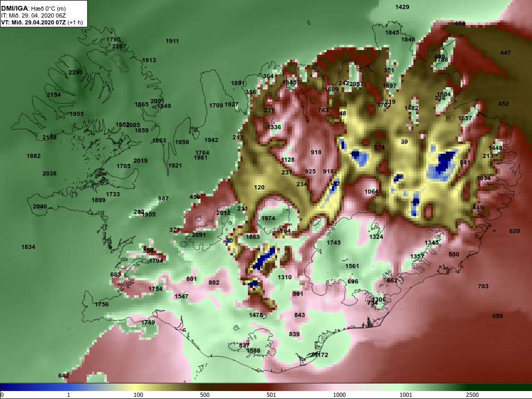Click the map value 1324
Viewport: 532px width, 399px height.
[376, 237]
